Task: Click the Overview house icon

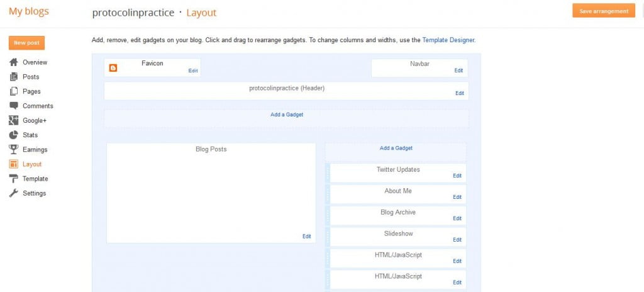Action: pos(13,62)
